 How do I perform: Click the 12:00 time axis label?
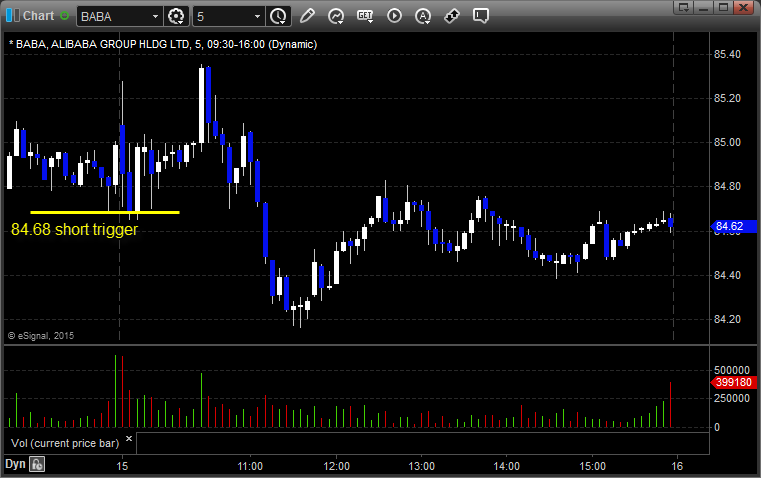pos(336,466)
